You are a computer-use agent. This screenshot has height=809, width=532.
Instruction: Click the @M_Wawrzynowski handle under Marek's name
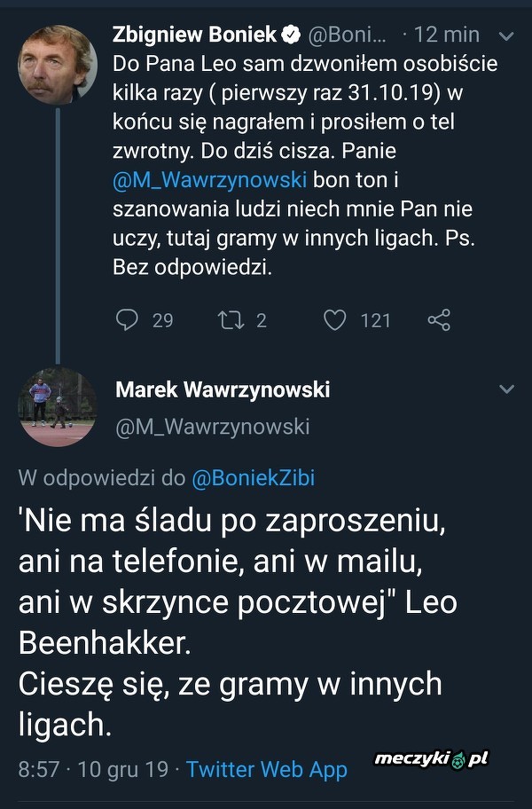coord(213,427)
